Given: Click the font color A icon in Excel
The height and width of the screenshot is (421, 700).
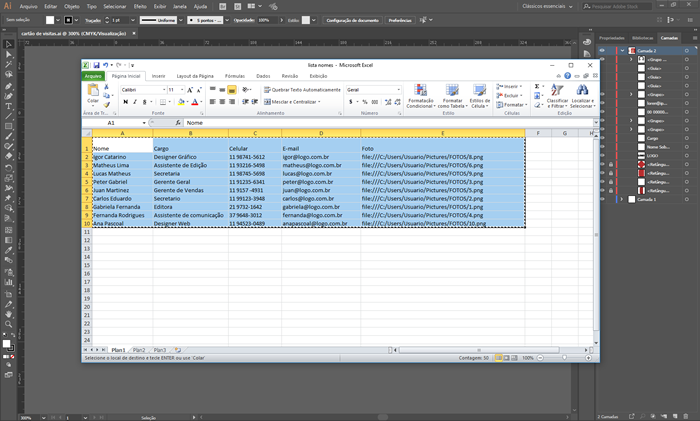Looking at the screenshot, I should (x=195, y=102).
